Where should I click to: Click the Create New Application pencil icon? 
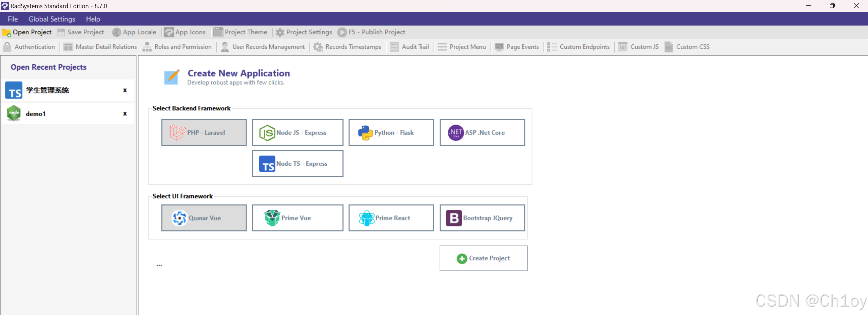point(172,77)
